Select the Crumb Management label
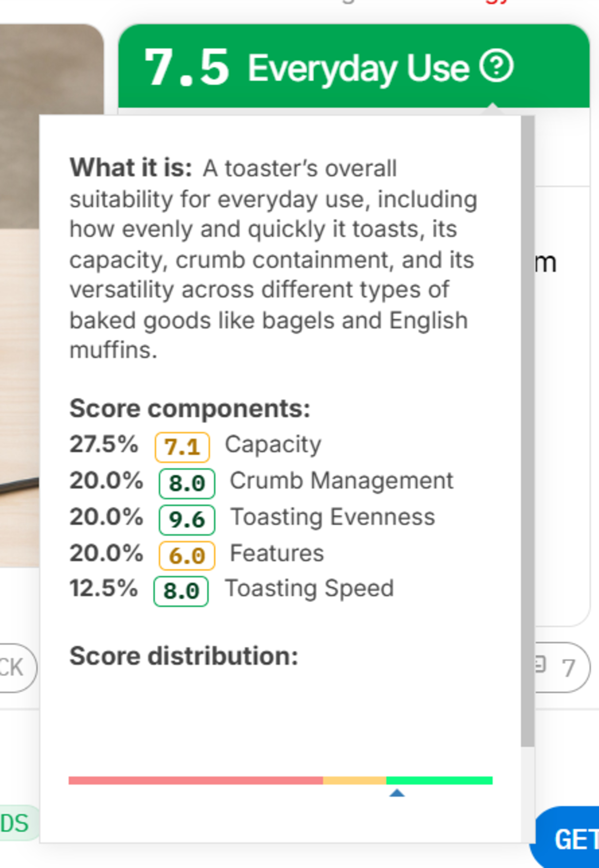Image resolution: width=599 pixels, height=868 pixels. tap(341, 481)
